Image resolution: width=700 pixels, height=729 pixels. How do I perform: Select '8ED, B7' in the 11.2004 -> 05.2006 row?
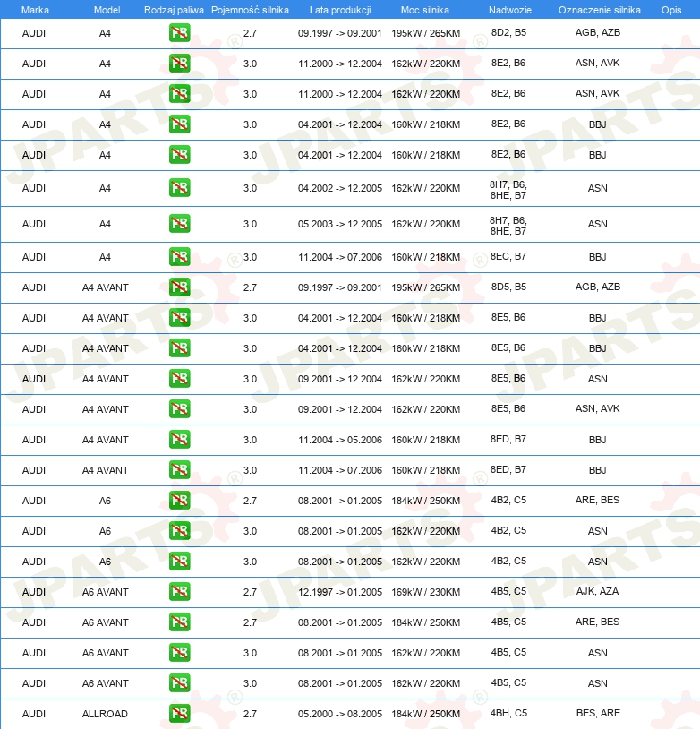coord(508,440)
